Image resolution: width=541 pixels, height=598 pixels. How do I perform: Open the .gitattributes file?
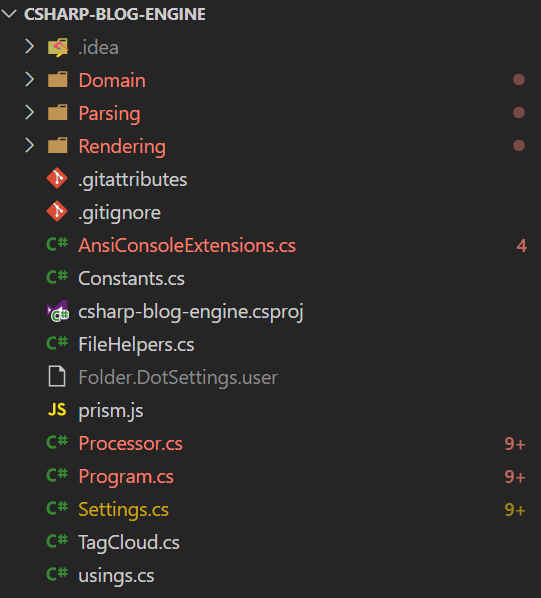[x=133, y=180]
